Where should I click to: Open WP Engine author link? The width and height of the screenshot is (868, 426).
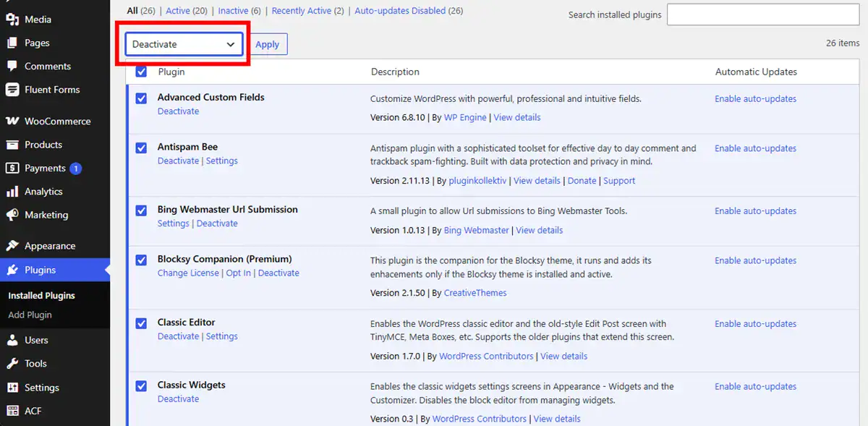pyautogui.click(x=465, y=117)
